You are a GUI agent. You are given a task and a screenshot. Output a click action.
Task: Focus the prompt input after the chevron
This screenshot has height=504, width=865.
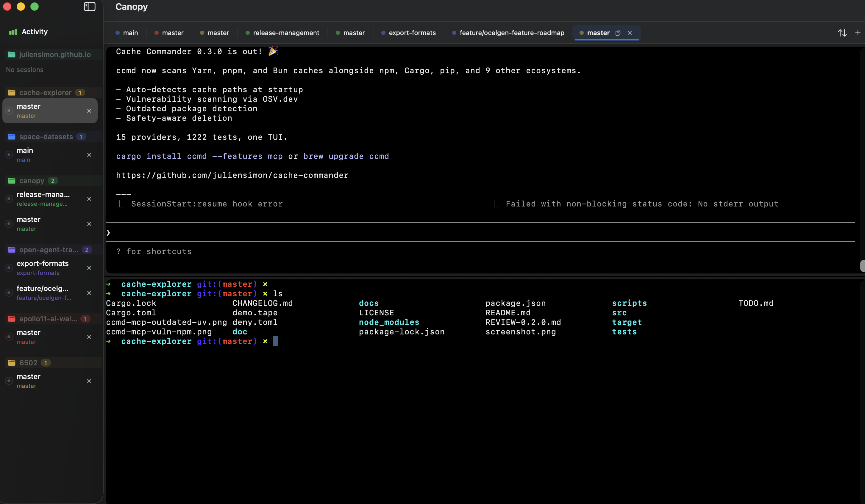coord(480,232)
